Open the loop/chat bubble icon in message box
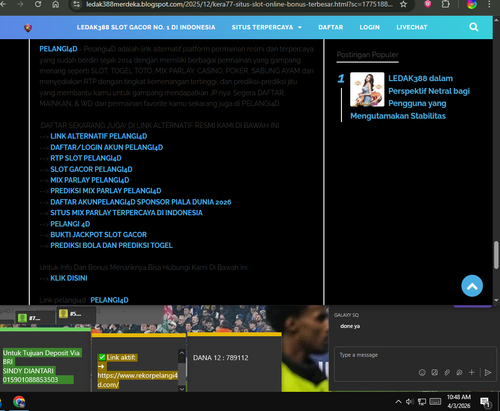 459,372
